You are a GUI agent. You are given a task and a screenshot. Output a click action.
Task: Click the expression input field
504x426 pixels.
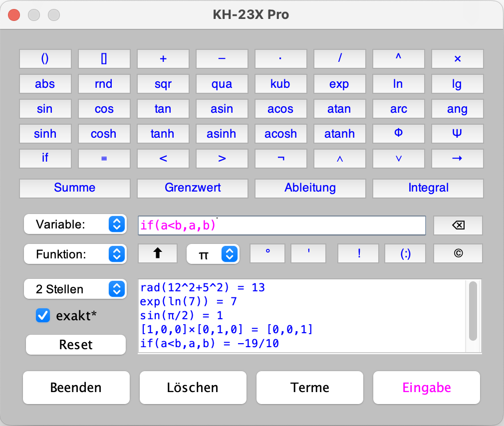click(x=282, y=225)
